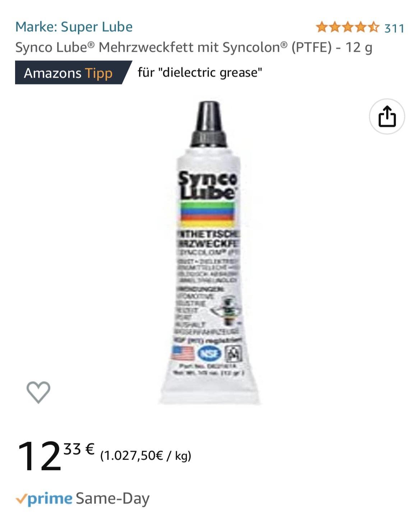This screenshot has height=514, width=420.
Task: Tap the 12,33 € price
Action: tap(56, 456)
